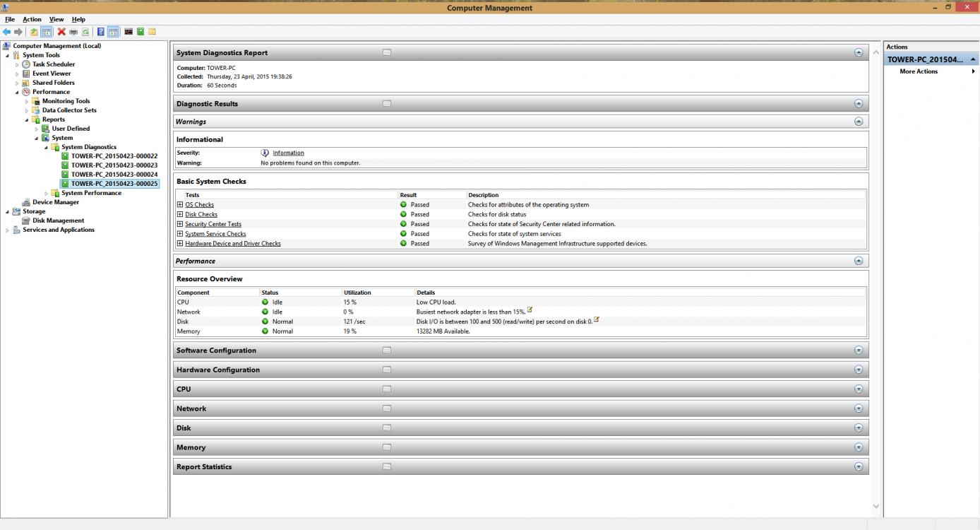This screenshot has width=980, height=530.
Task: Select the System Performance tree node
Action: click(x=91, y=193)
